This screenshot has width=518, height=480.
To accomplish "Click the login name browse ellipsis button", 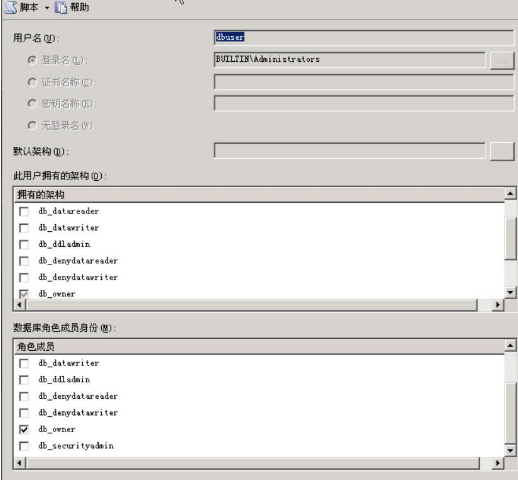I will click(502, 61).
